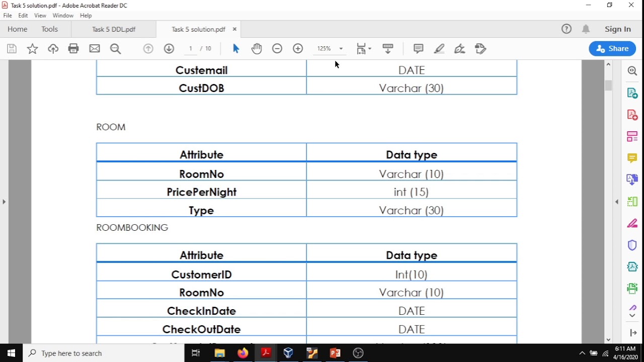Click the Send file by email icon
The height and width of the screenshot is (362, 644).
click(95, 49)
